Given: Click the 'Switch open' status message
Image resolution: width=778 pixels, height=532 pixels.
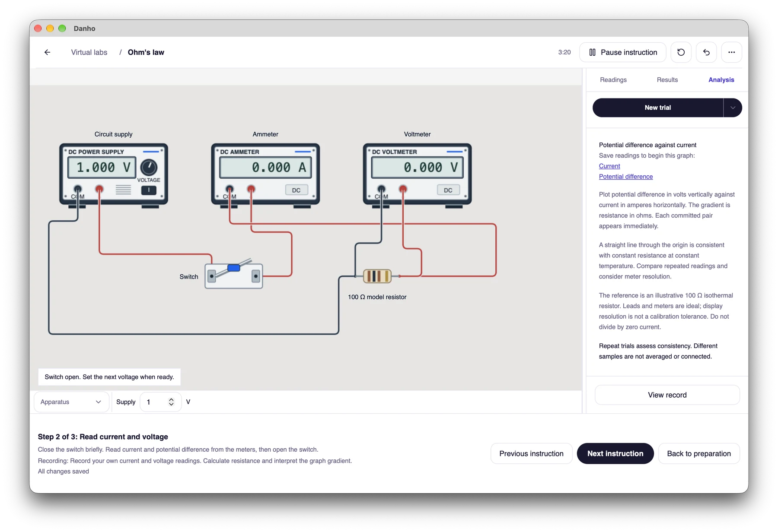Looking at the screenshot, I should [x=109, y=377].
